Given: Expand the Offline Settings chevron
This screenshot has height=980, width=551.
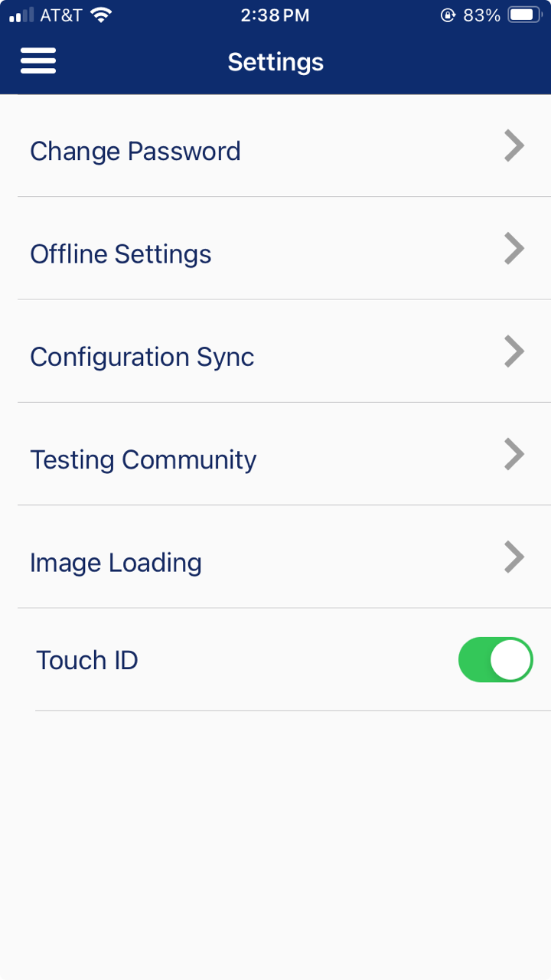Looking at the screenshot, I should click(x=514, y=249).
